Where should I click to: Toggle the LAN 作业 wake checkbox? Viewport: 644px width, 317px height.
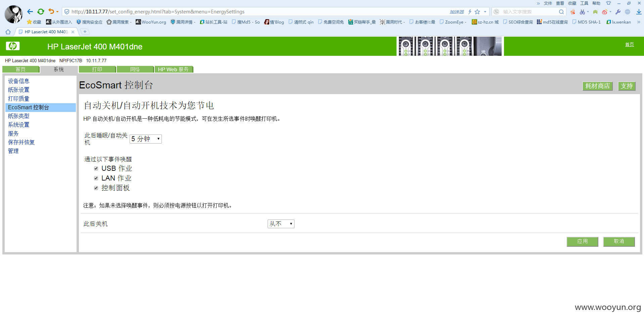pos(96,178)
